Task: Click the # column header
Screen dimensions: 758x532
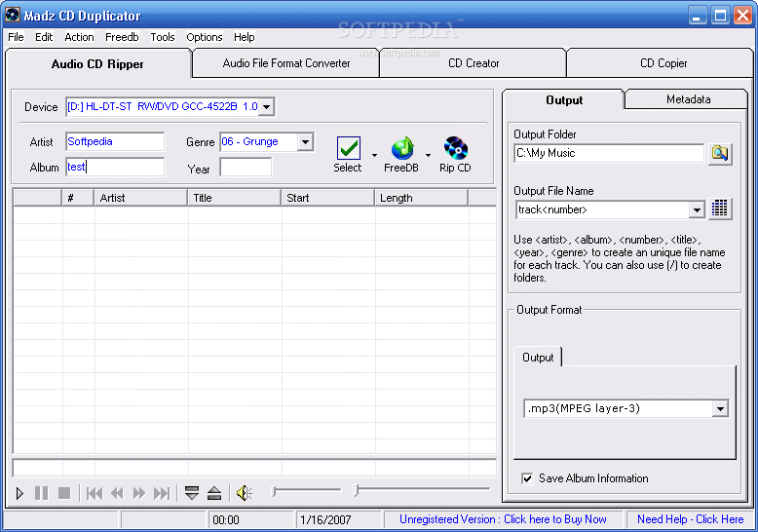Action: (78, 198)
